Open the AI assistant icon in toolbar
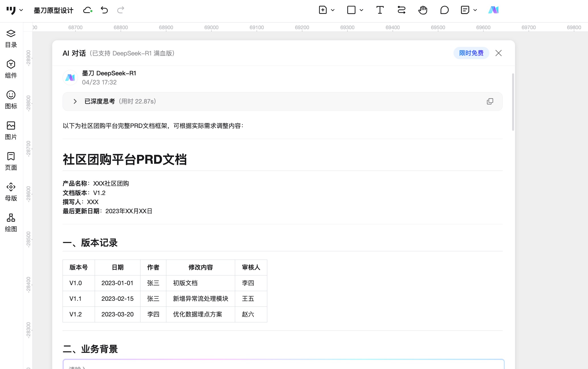 [x=493, y=10]
